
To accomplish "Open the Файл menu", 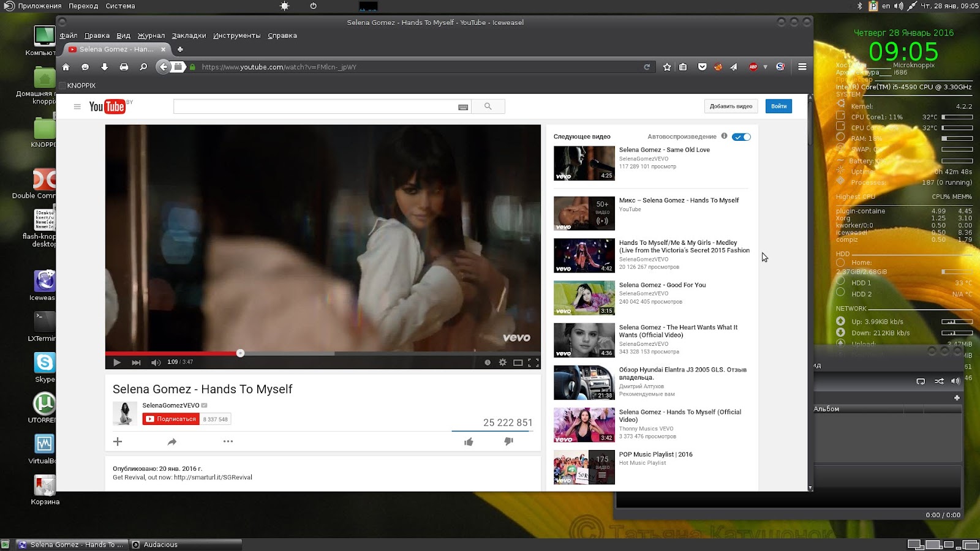I will [69, 36].
